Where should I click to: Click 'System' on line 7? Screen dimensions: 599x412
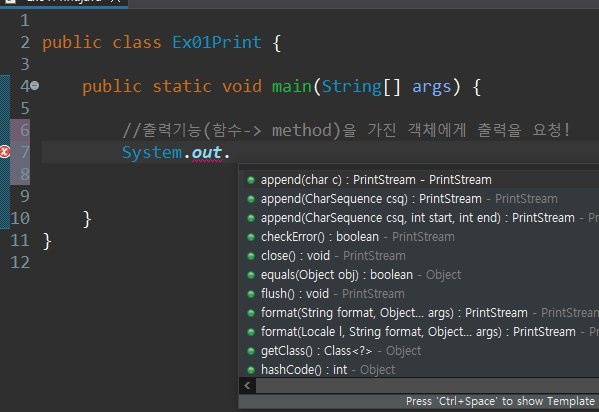pyautogui.click(x=152, y=153)
